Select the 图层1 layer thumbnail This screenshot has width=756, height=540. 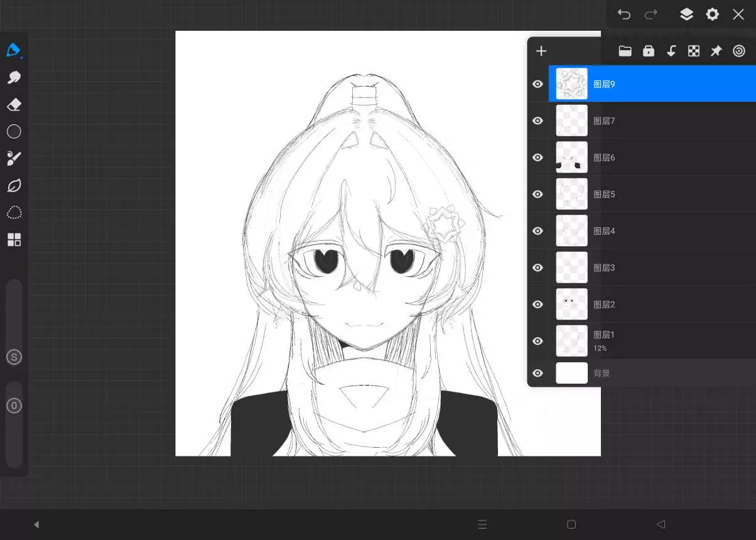click(571, 341)
